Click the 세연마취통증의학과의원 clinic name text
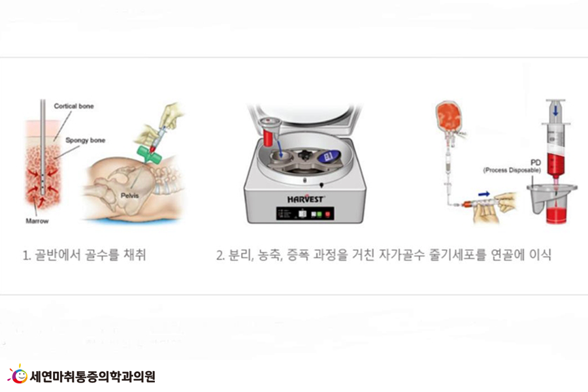This screenshot has height=392, width=588. click(x=92, y=376)
